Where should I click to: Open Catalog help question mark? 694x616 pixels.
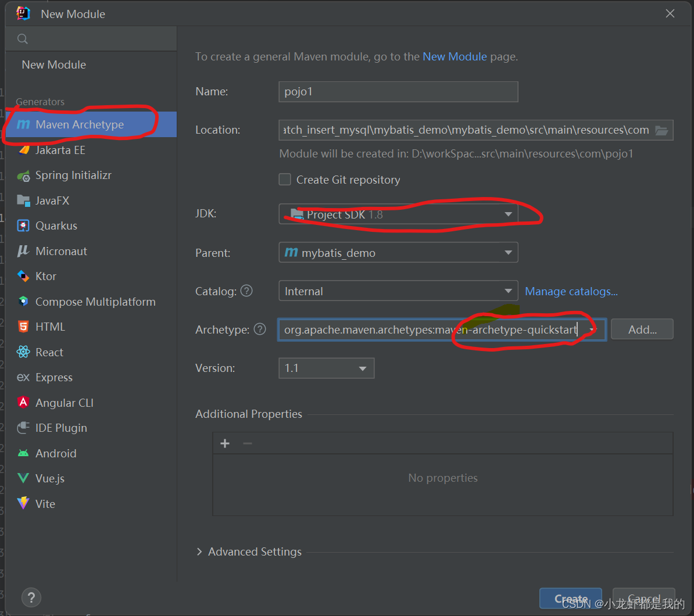(246, 291)
